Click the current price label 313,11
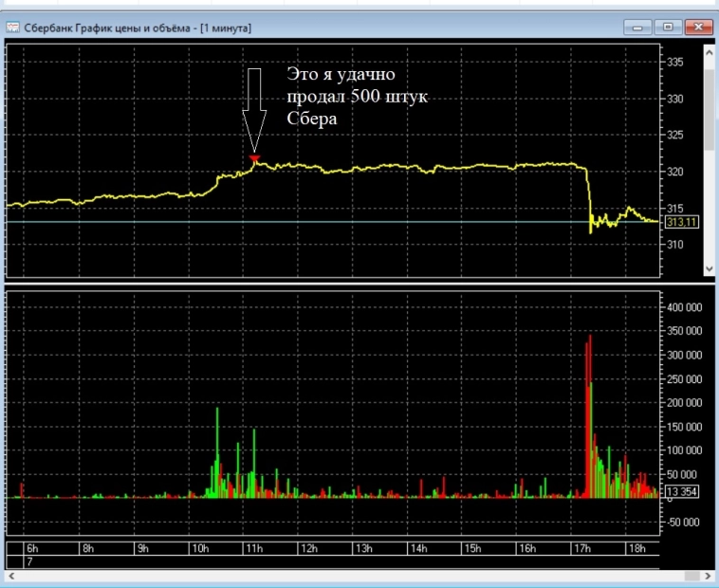 [681, 222]
